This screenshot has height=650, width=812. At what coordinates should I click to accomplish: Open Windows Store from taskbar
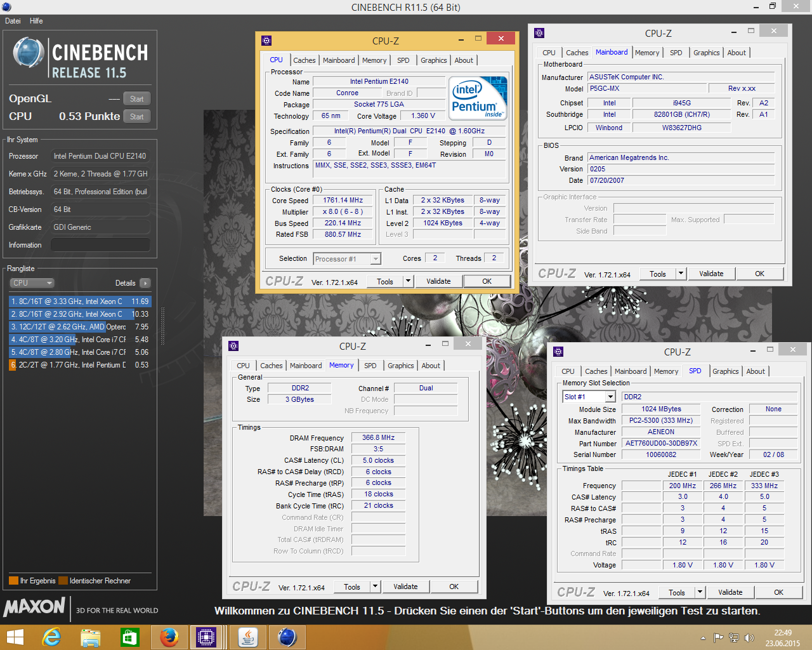pyautogui.click(x=130, y=637)
